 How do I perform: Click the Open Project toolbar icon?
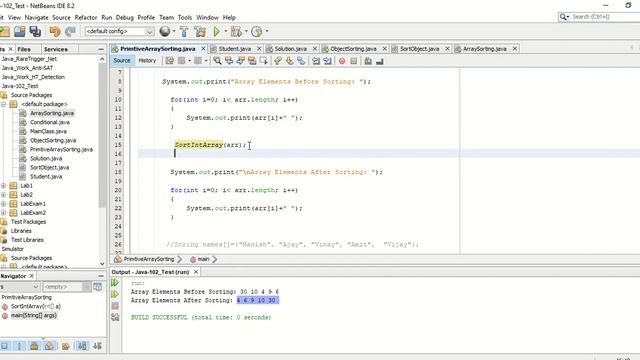click(x=20, y=31)
